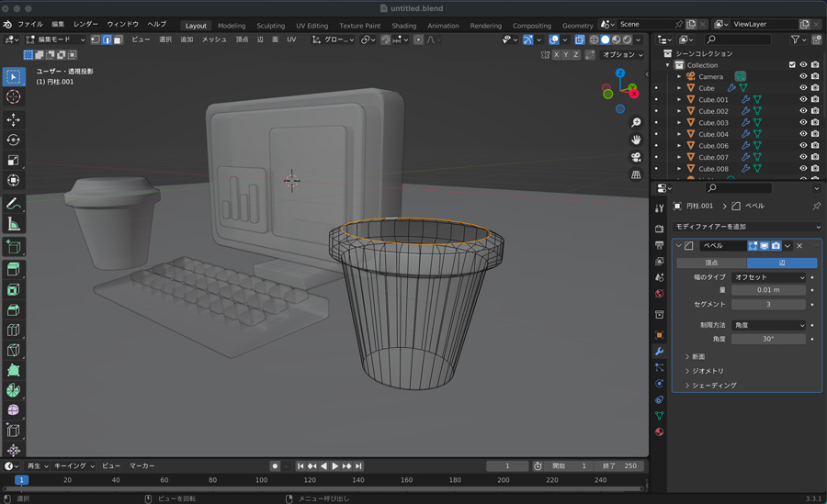Select the Rotate tool
This screenshot has width=827, height=504.
[13, 140]
